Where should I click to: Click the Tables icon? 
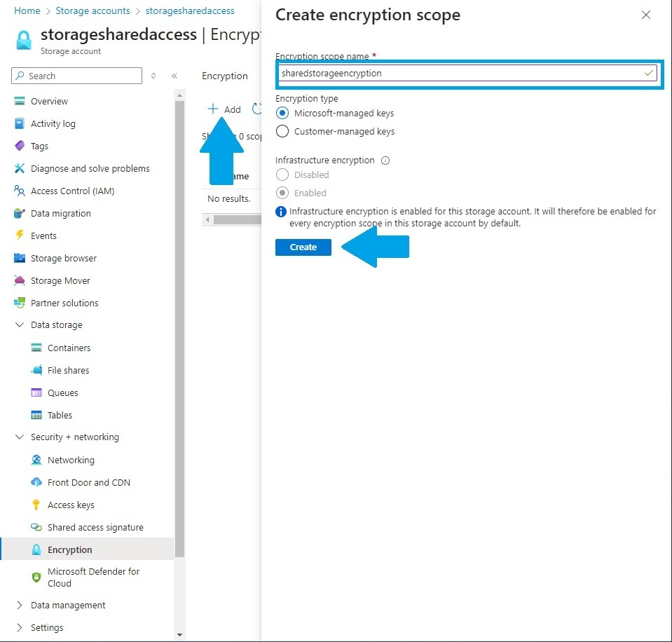coord(36,415)
